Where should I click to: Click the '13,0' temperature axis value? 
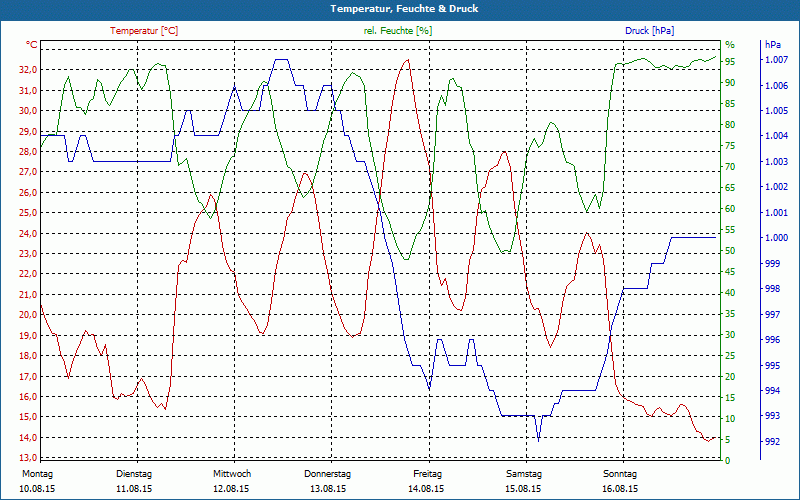pos(29,458)
